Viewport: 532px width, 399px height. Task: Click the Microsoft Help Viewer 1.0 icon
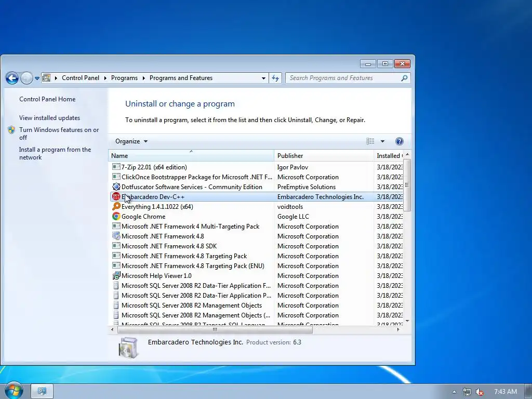(x=116, y=275)
